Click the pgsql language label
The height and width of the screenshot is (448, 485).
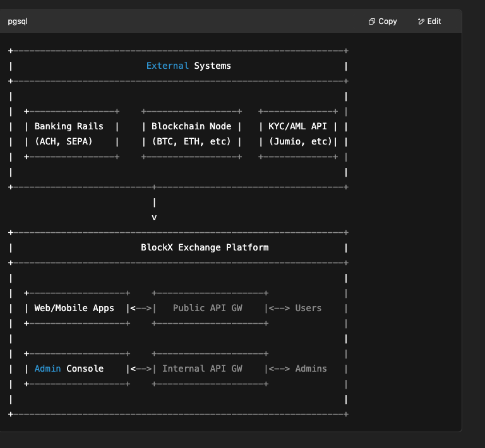coord(18,21)
